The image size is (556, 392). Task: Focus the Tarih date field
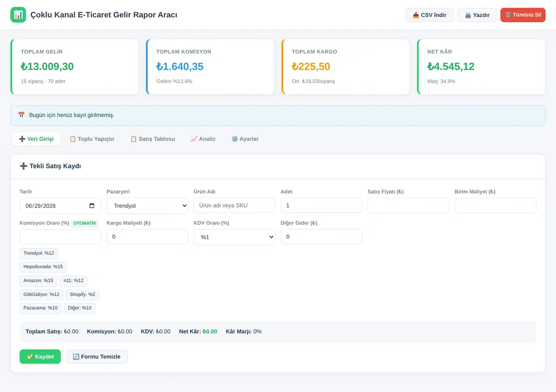(60, 206)
